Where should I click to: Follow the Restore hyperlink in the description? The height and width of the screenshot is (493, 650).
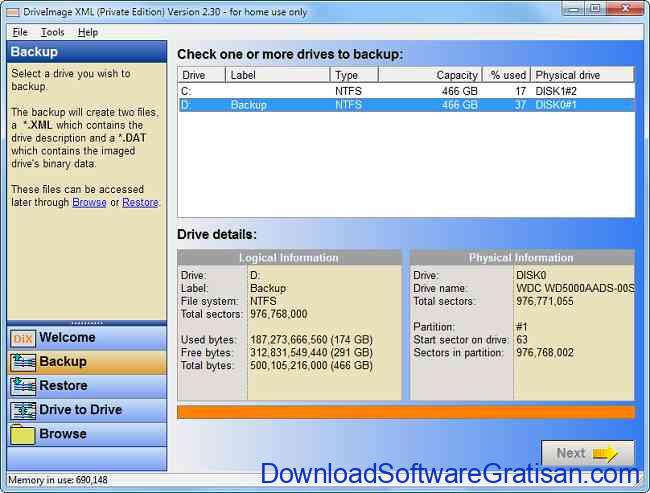(x=140, y=202)
